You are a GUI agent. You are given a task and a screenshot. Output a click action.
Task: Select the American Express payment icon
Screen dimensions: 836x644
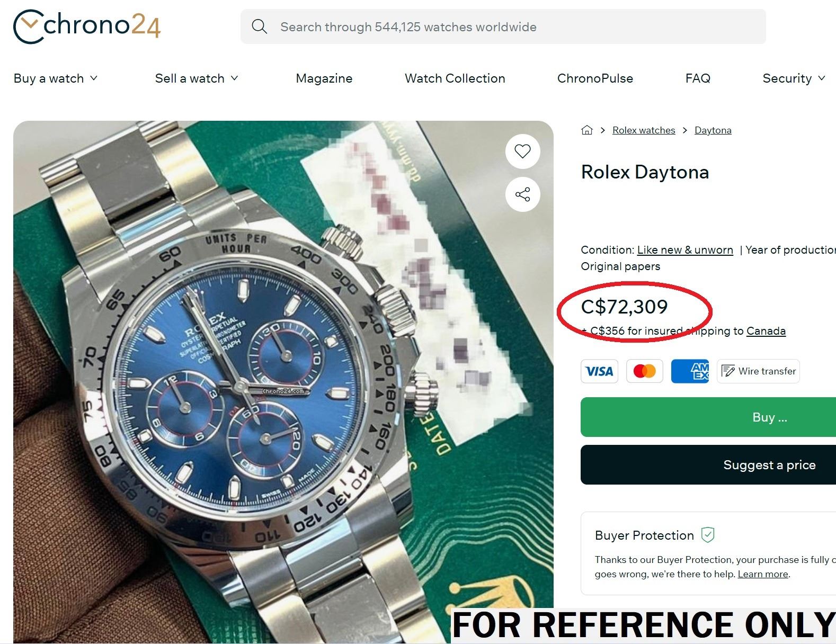coord(690,371)
